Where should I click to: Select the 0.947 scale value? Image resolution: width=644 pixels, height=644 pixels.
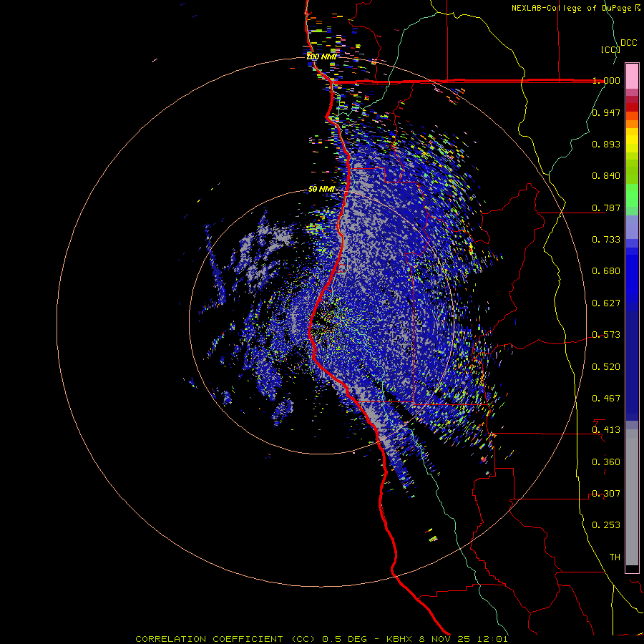point(606,112)
